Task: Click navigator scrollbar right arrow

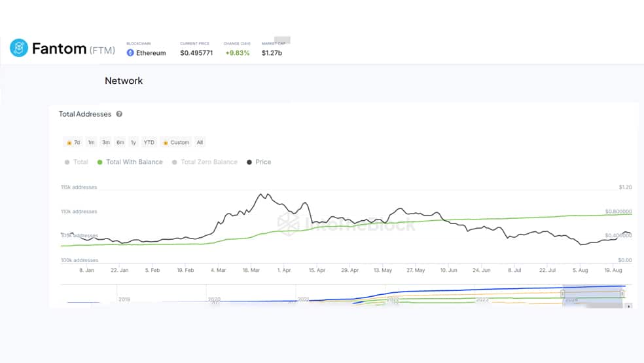Action: point(629,306)
